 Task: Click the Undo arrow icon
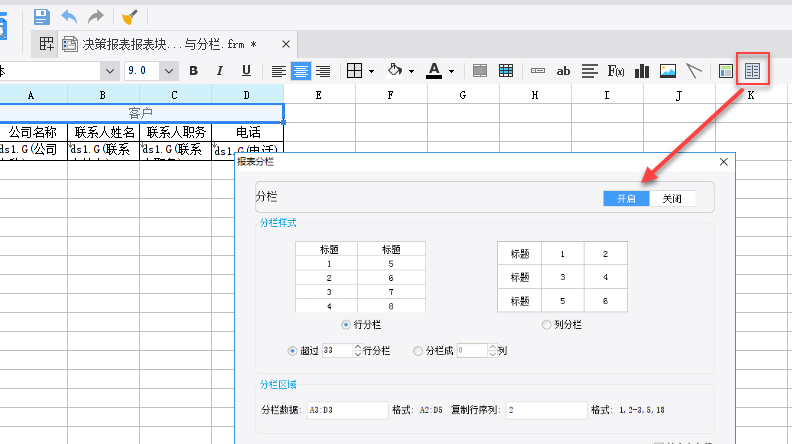click(x=69, y=17)
